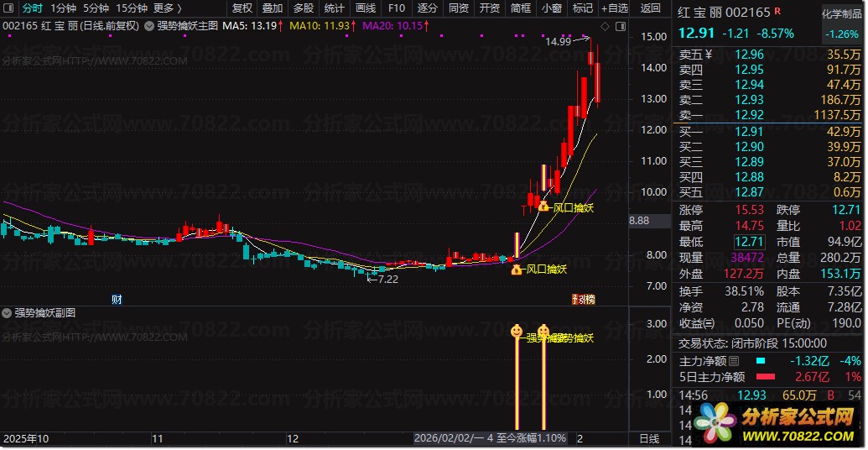Switch to the 1分钟 period tab
868x450 pixels.
pos(63,8)
